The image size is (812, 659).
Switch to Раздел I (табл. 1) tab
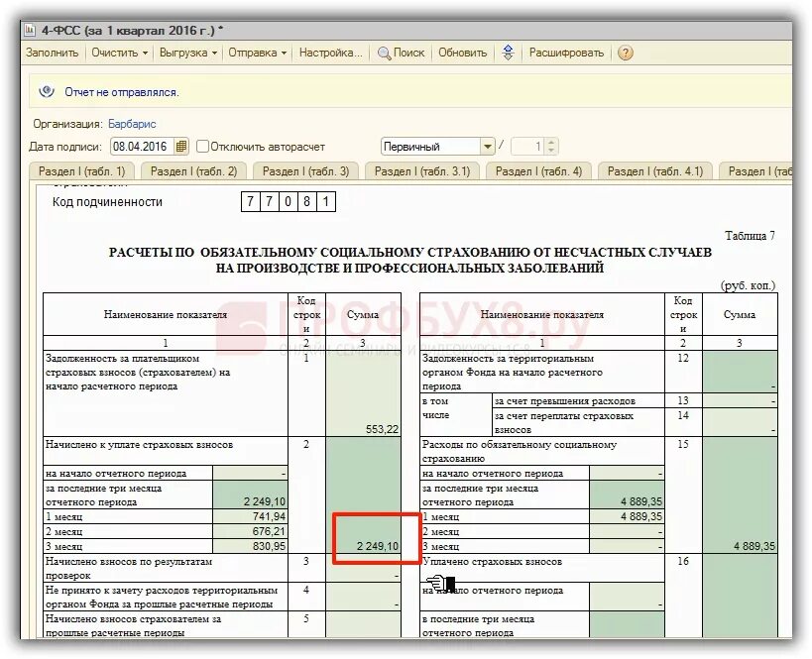[x=82, y=171]
